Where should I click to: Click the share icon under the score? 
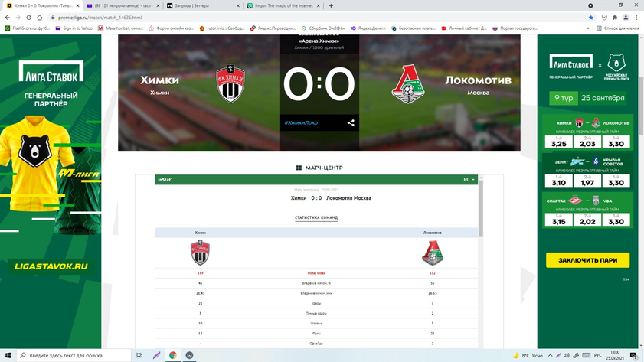[x=351, y=122]
